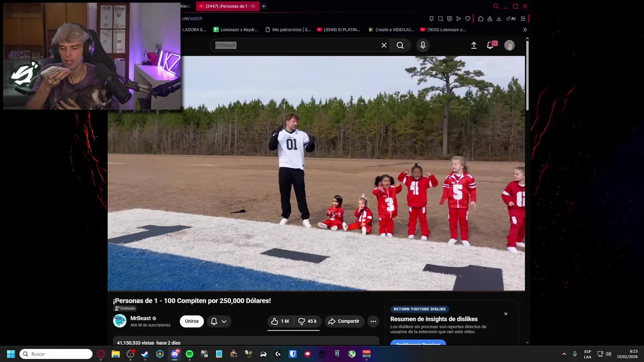Open the 'Lokonazo x Keydr...' bookmark

click(235, 30)
